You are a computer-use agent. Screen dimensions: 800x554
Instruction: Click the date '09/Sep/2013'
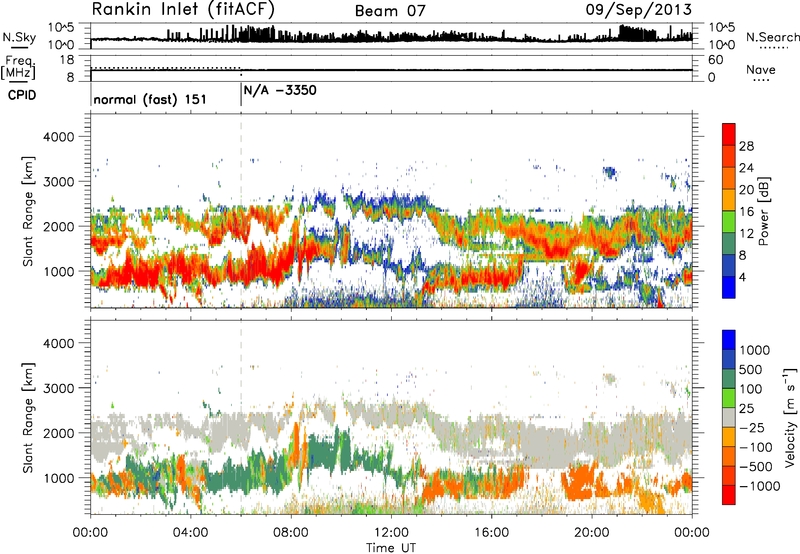click(638, 9)
